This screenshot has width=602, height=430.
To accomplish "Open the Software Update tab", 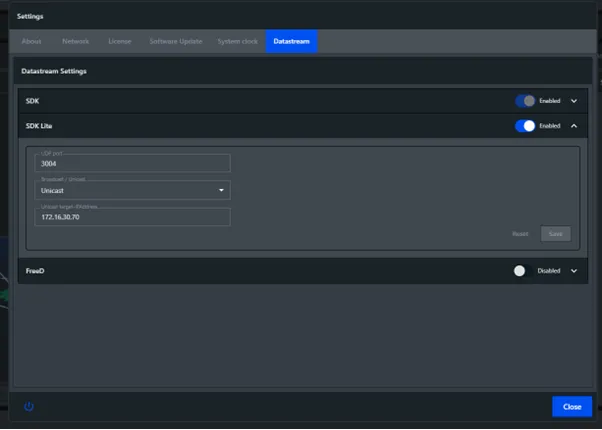I will pos(176,41).
